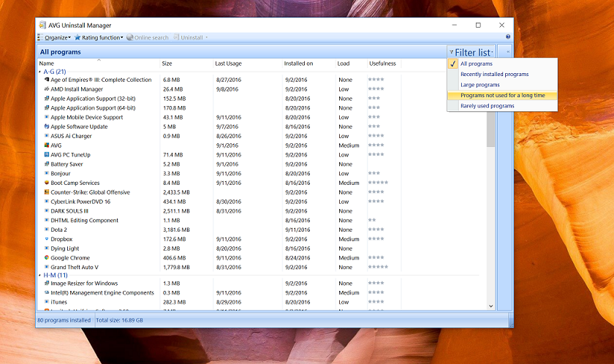Minimize the AVG Uninstall Manager window
614x364 pixels.
[x=454, y=25]
